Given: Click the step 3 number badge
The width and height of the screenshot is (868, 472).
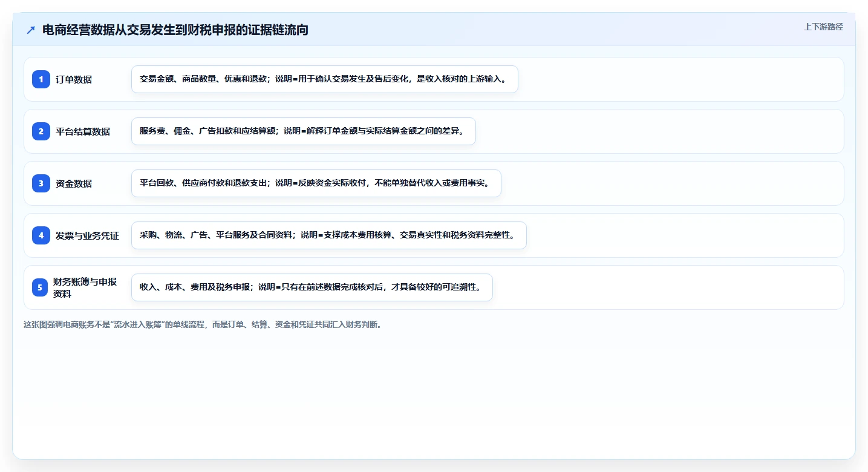Looking at the screenshot, I should (41, 183).
